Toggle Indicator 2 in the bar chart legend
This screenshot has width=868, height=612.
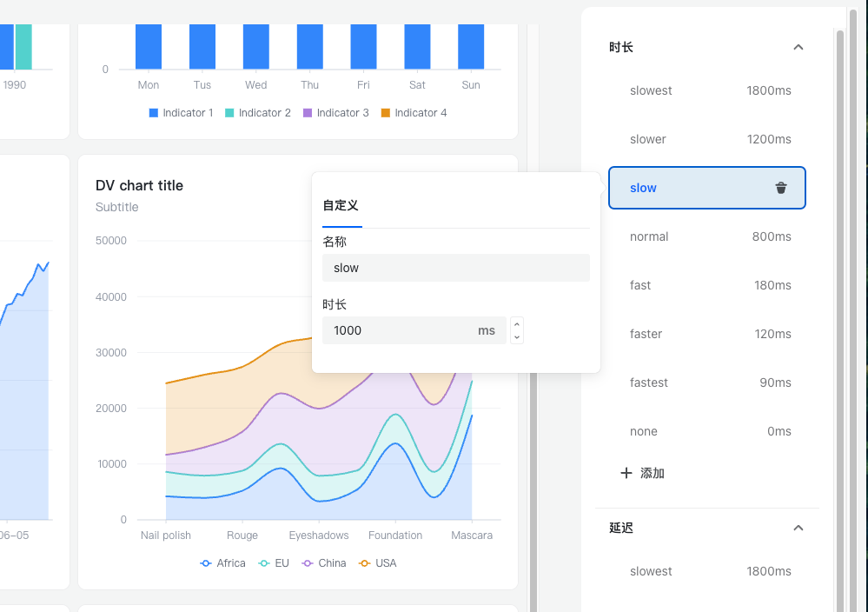[x=258, y=113]
